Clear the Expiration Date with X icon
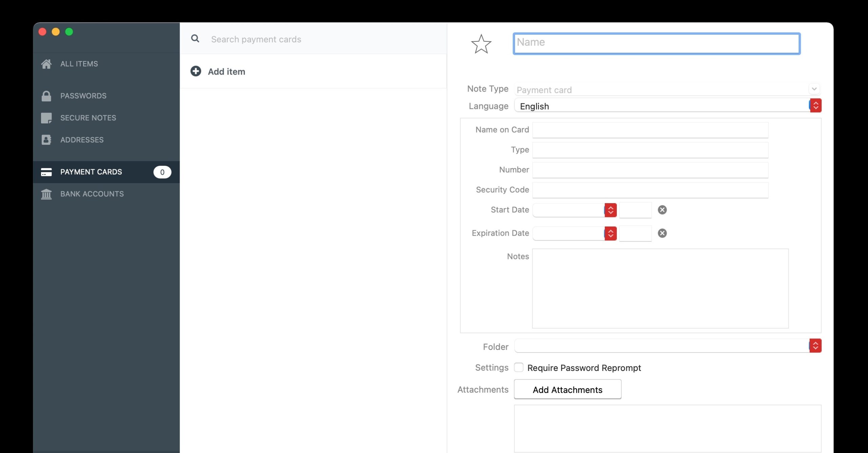 point(662,233)
